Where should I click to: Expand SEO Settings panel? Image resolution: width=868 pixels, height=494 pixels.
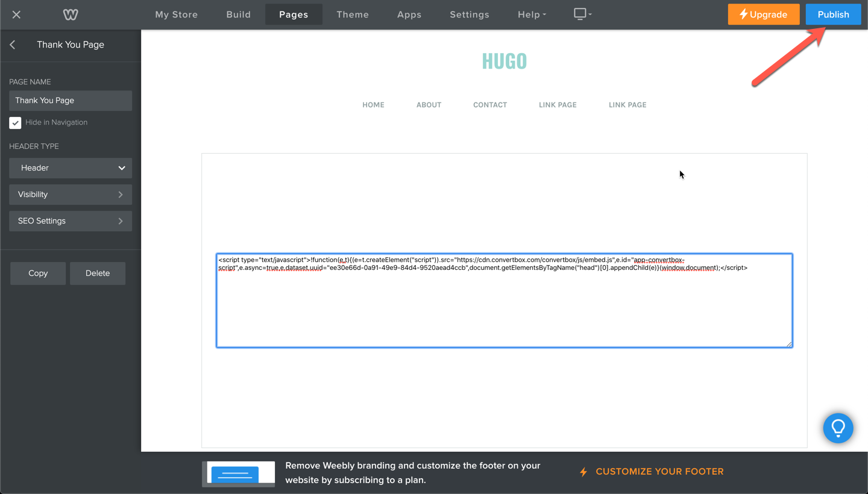coord(71,221)
